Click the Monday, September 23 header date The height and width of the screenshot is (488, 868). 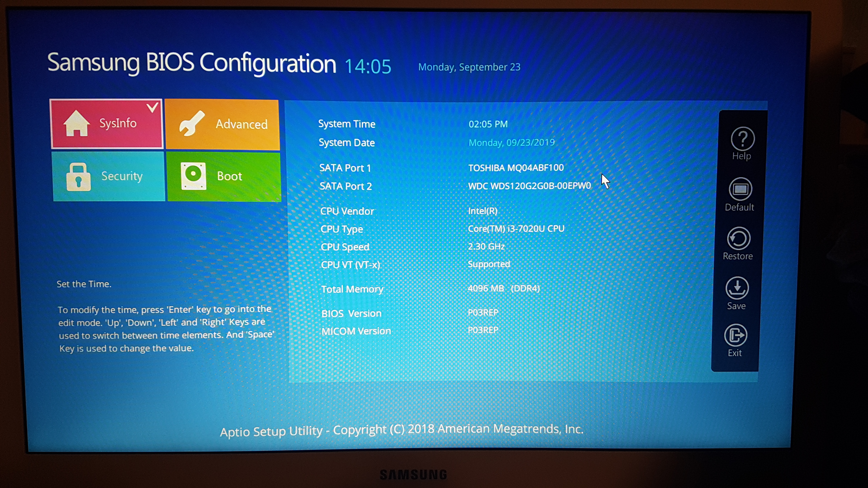469,67
